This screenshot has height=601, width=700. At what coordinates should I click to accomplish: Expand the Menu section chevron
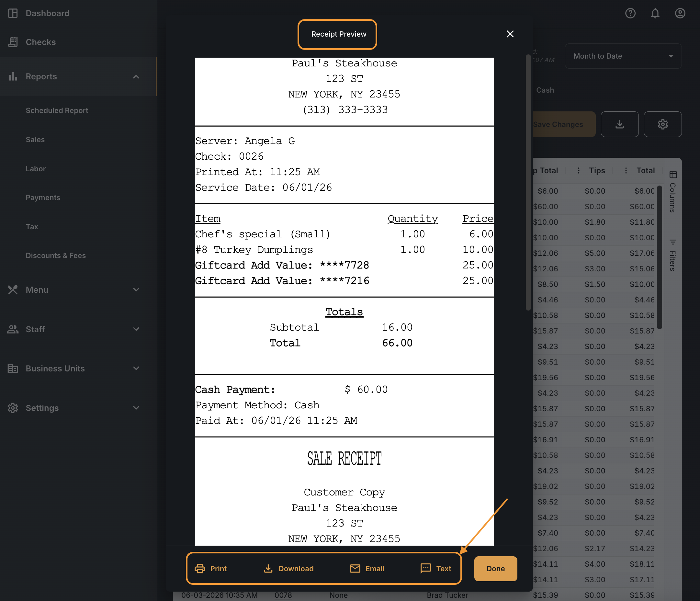click(x=136, y=289)
